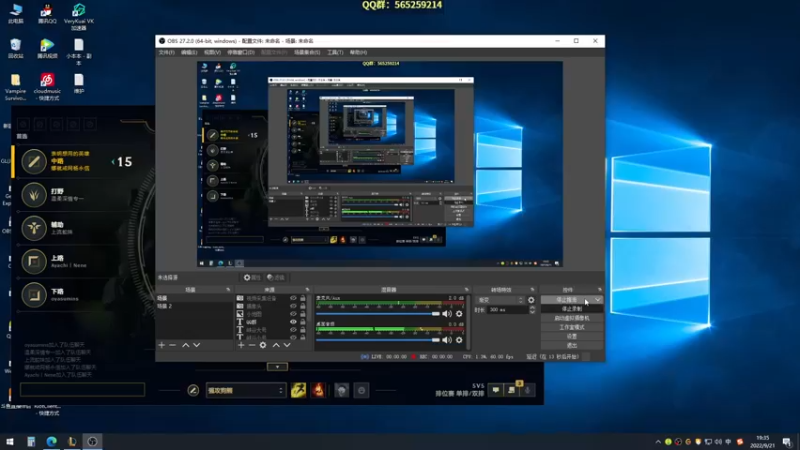Mute the Desktop Audio speaker icon

(447, 340)
